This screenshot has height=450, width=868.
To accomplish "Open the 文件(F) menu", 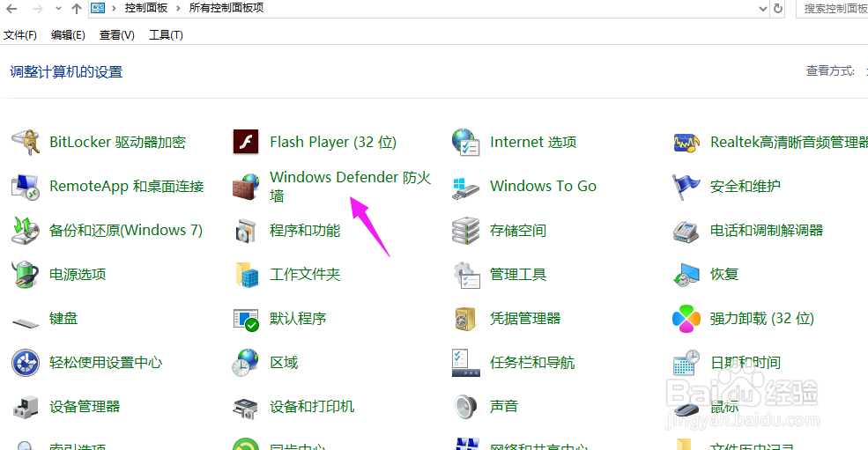I will pyautogui.click(x=20, y=35).
